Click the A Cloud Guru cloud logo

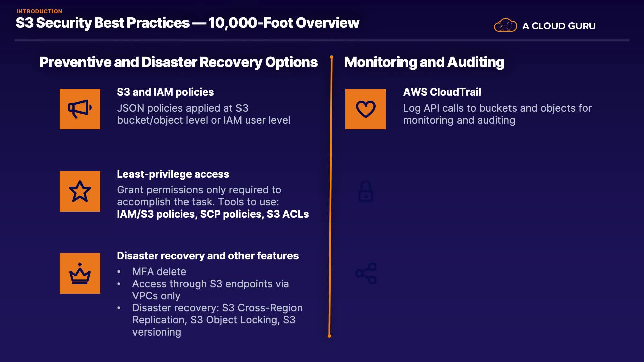pyautogui.click(x=505, y=25)
